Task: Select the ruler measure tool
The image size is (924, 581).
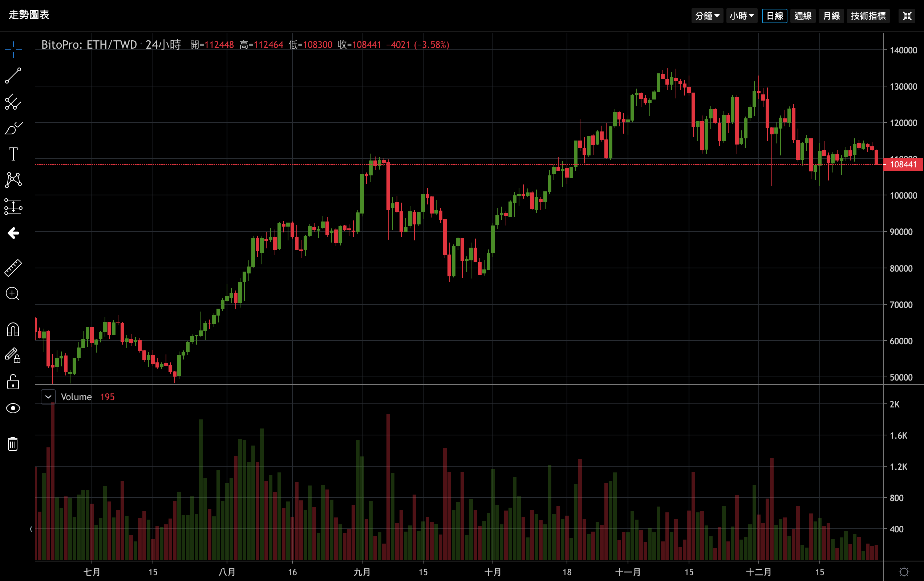Action: tap(13, 268)
